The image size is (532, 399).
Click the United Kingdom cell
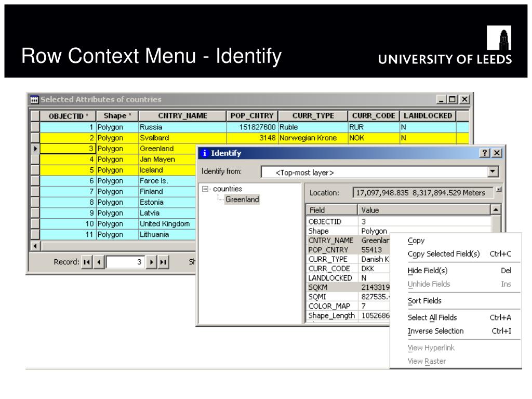pyautogui.click(x=168, y=224)
